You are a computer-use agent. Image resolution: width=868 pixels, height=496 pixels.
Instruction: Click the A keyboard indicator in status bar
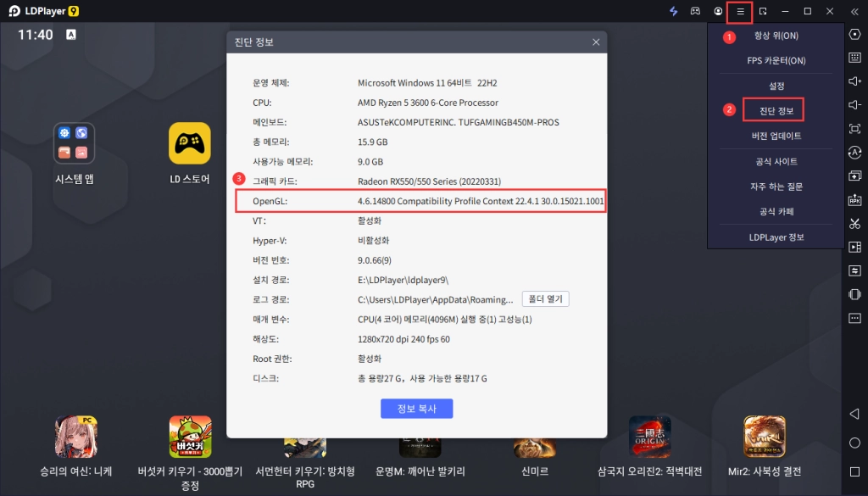[x=71, y=34]
